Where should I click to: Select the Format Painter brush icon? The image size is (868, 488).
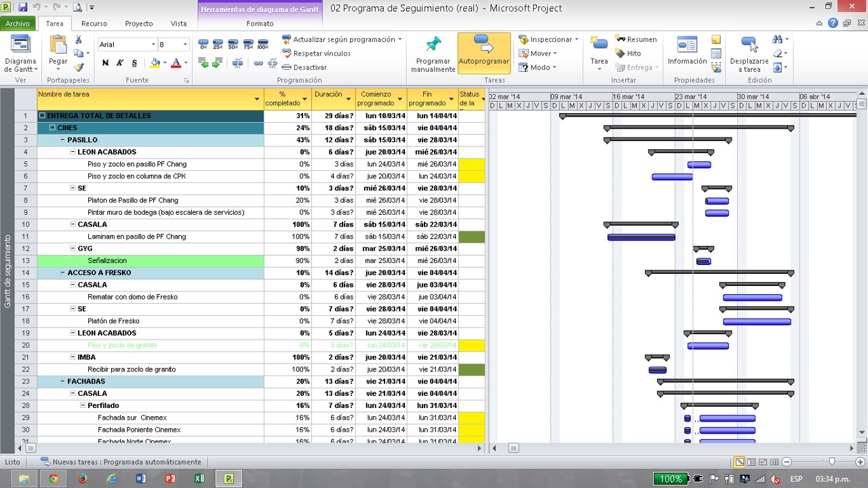pos(79,67)
